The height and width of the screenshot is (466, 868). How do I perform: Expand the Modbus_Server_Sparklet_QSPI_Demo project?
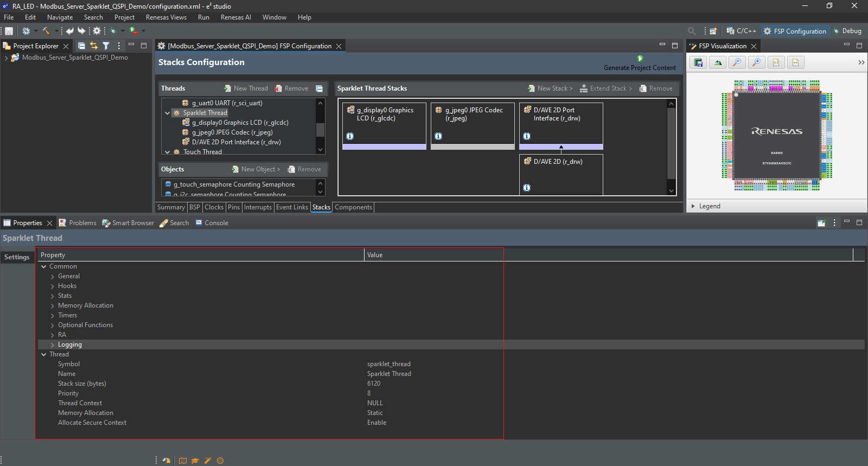[x=6, y=58]
